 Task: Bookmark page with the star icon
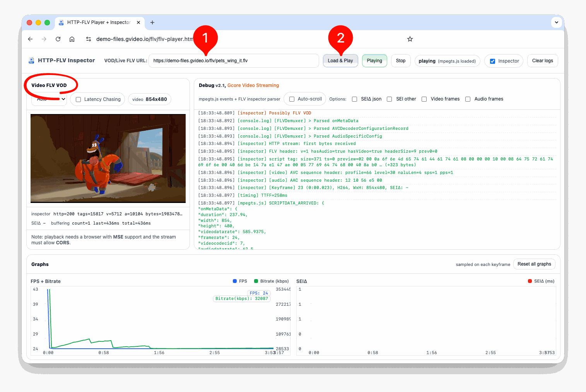(410, 39)
